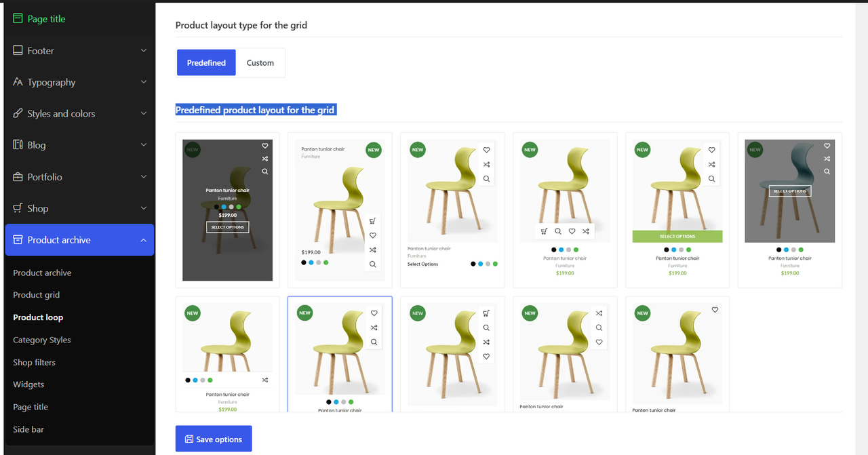This screenshot has height=455, width=868.
Task: Choose the layout with product title above the chair
Action: click(x=340, y=210)
